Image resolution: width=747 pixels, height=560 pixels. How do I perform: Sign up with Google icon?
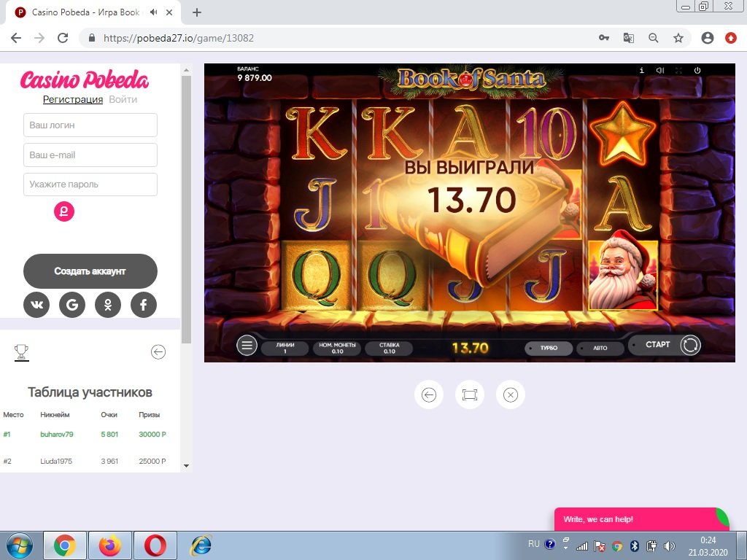coord(72,305)
